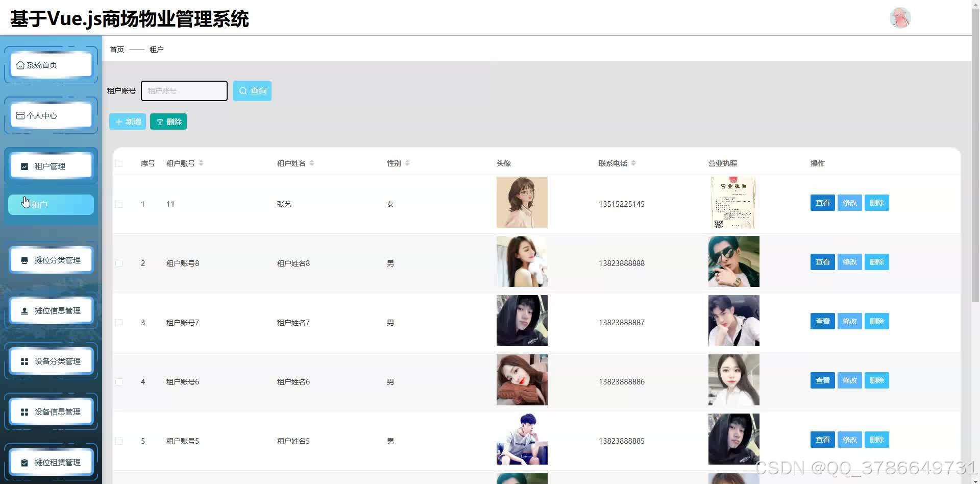Collapse the 租户管理 sidebar menu

pyautogui.click(x=51, y=166)
